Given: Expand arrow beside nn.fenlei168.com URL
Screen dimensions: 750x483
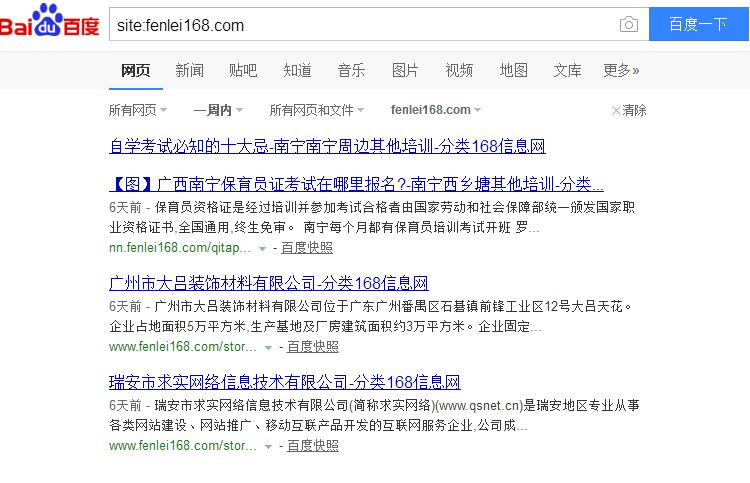Looking at the screenshot, I should (x=262, y=249).
